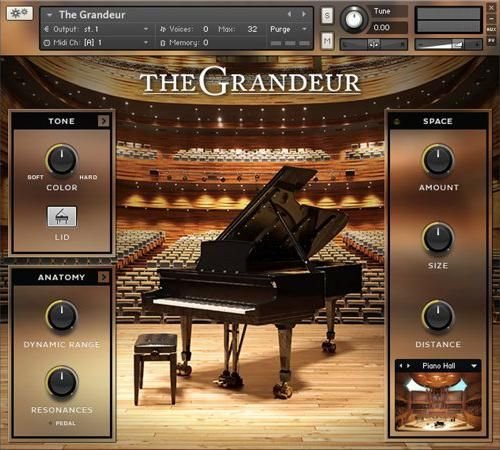Open instrument options via the gear icon
500x450 pixels.
20,13
